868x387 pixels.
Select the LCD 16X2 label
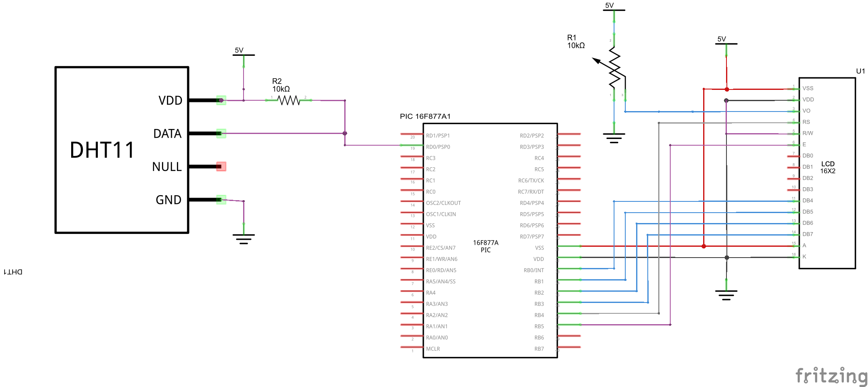828,167
